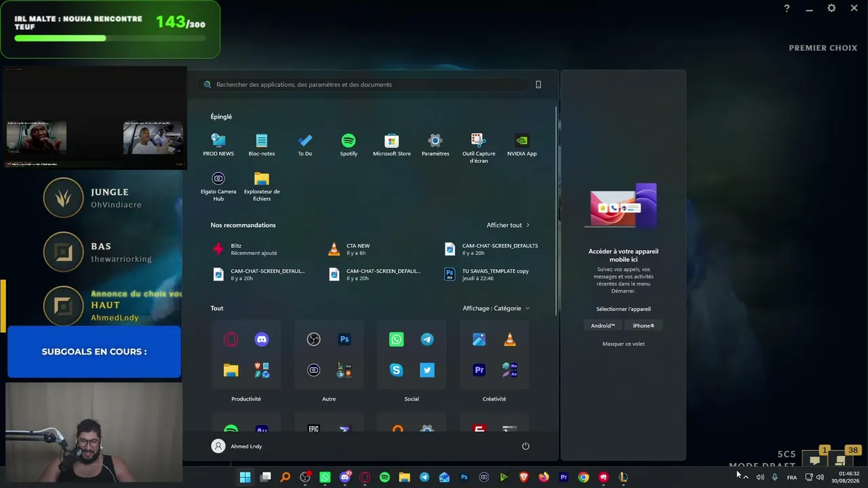Open Google Chrome from the taskbar

coord(583,477)
